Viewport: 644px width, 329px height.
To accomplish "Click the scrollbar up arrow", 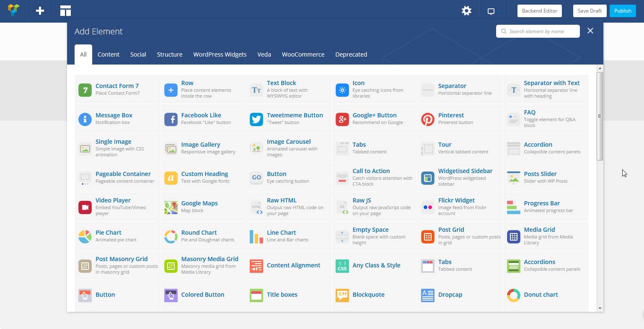I will 600,68.
